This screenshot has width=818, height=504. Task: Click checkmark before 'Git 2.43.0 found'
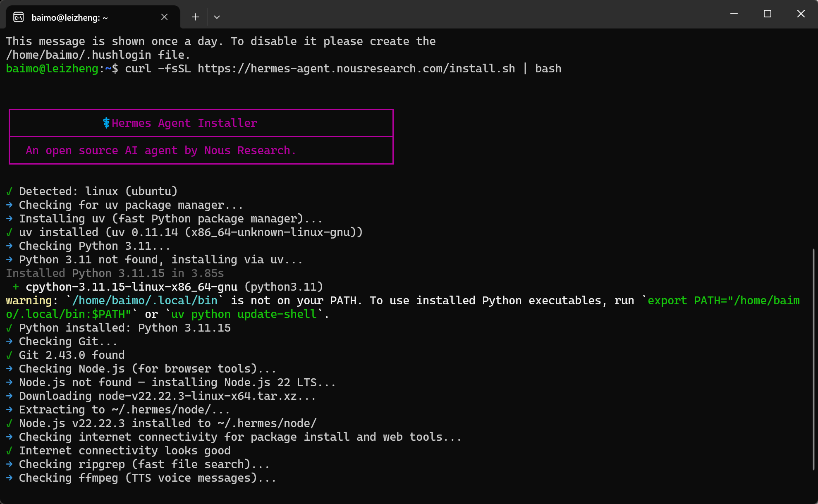(10, 355)
